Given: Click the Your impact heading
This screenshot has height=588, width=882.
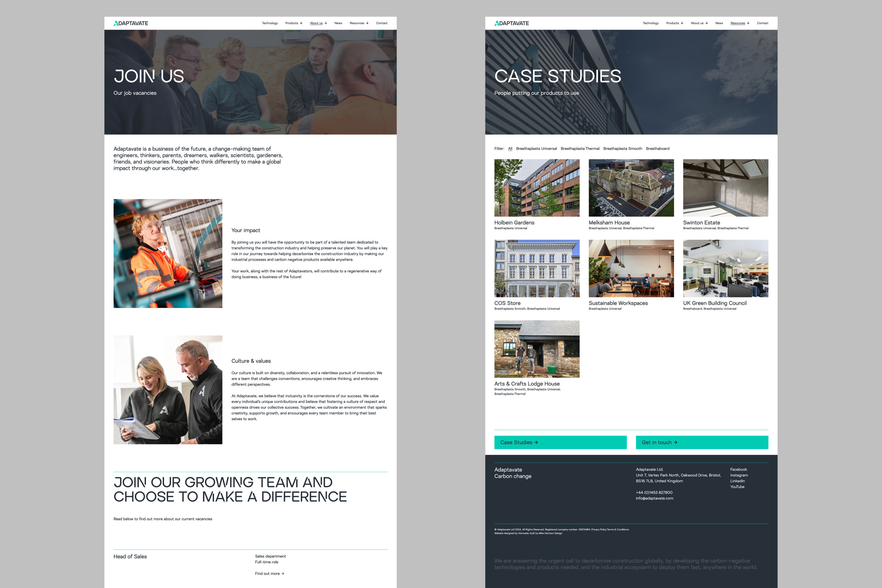Looking at the screenshot, I should [x=245, y=230].
